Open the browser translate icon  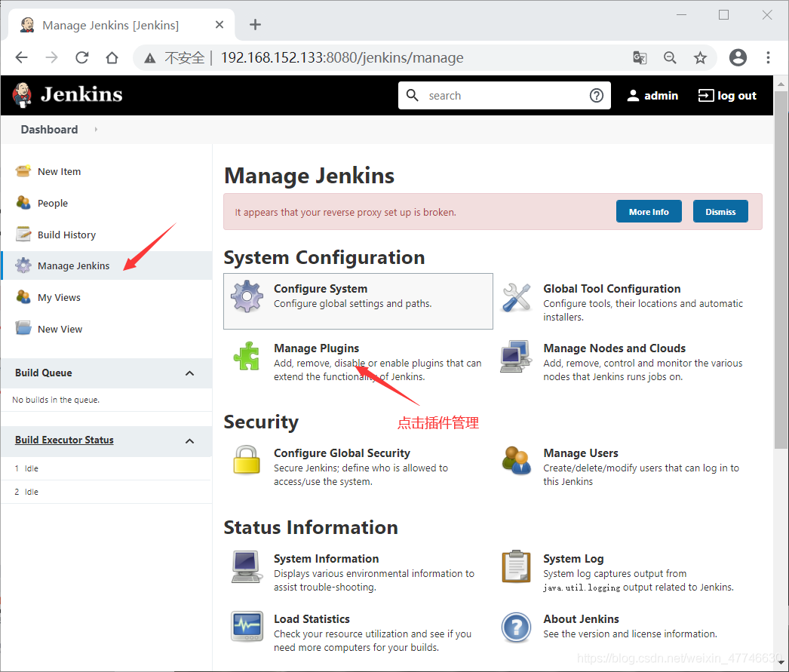click(640, 58)
